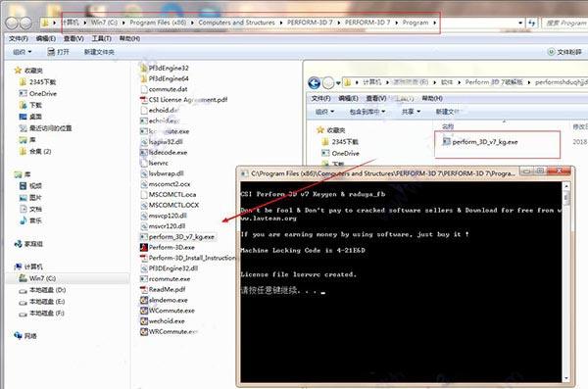The height and width of the screenshot is (389, 588).
Task: Select 本地磁盘 (F:) in sidebar
Action: click(x=42, y=314)
